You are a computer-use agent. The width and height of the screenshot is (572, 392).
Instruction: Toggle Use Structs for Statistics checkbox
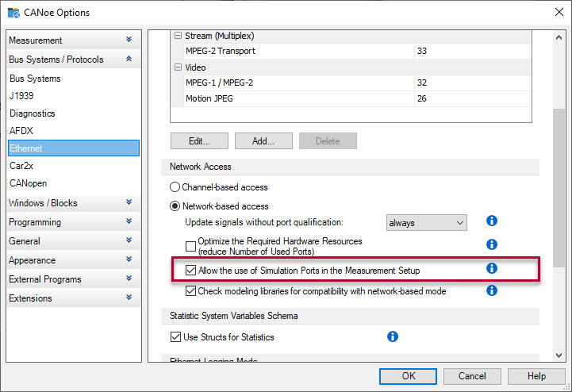click(176, 337)
